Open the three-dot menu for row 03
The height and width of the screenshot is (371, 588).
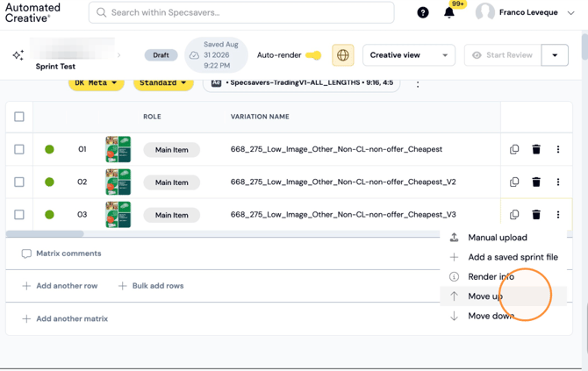[558, 214]
